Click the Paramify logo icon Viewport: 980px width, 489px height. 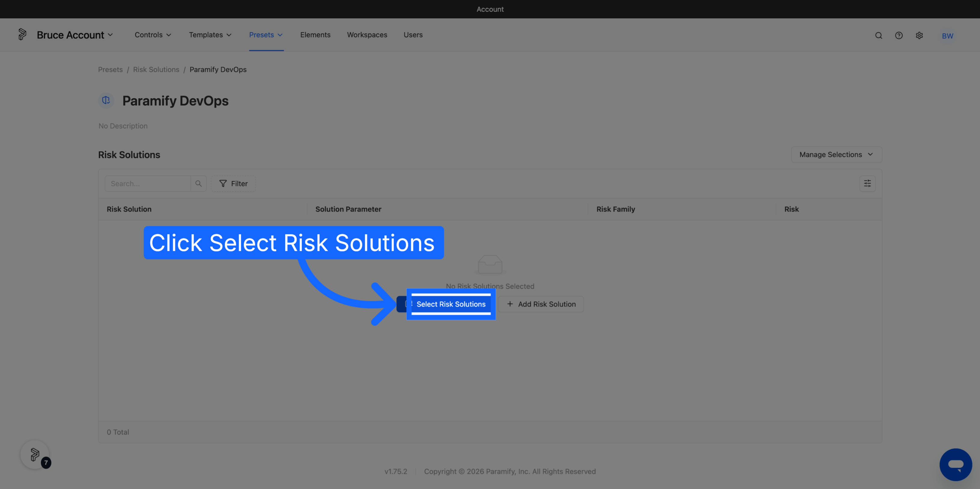coord(22,34)
